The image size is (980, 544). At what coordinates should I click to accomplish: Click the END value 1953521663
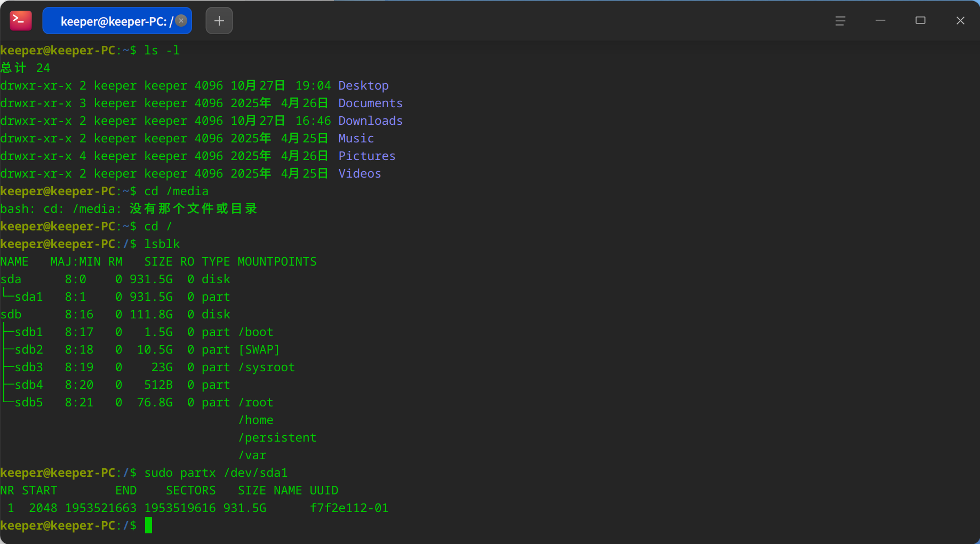tap(101, 508)
